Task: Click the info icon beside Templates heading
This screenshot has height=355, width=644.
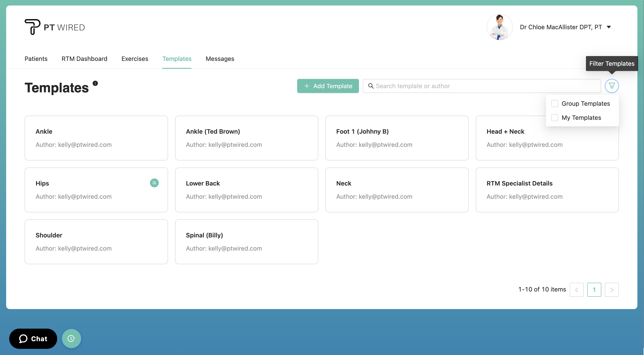Action: point(95,83)
